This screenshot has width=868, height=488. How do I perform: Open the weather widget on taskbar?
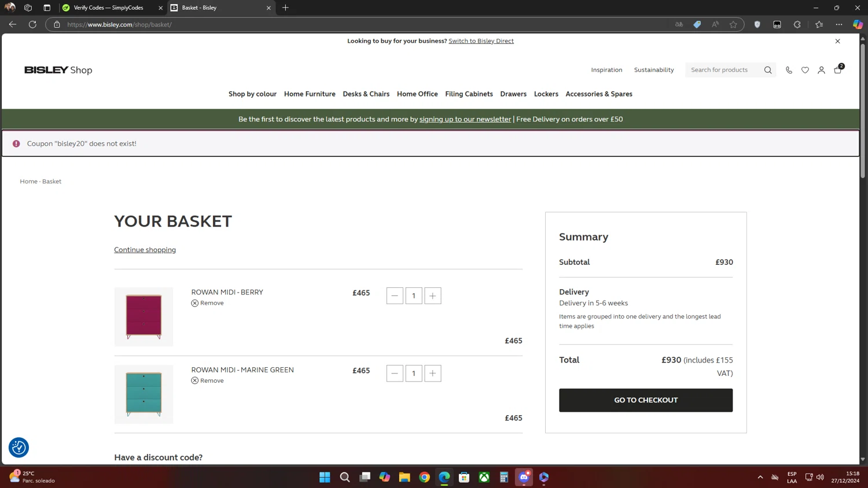pyautogui.click(x=32, y=477)
